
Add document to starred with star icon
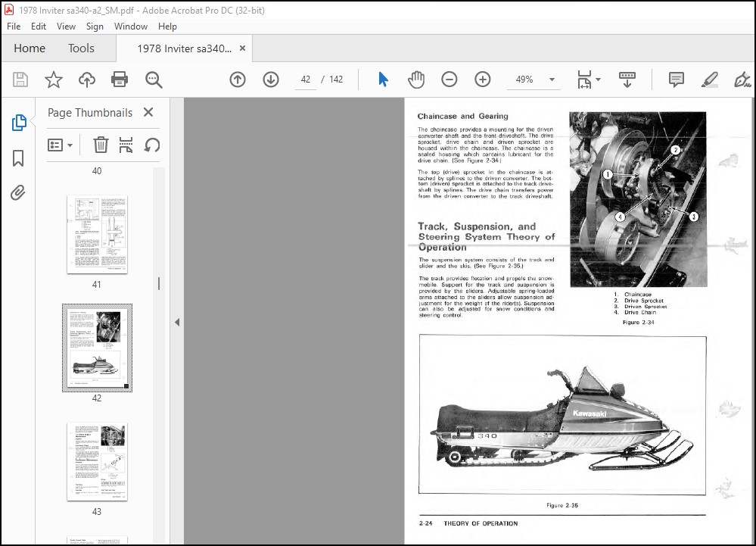[x=54, y=80]
